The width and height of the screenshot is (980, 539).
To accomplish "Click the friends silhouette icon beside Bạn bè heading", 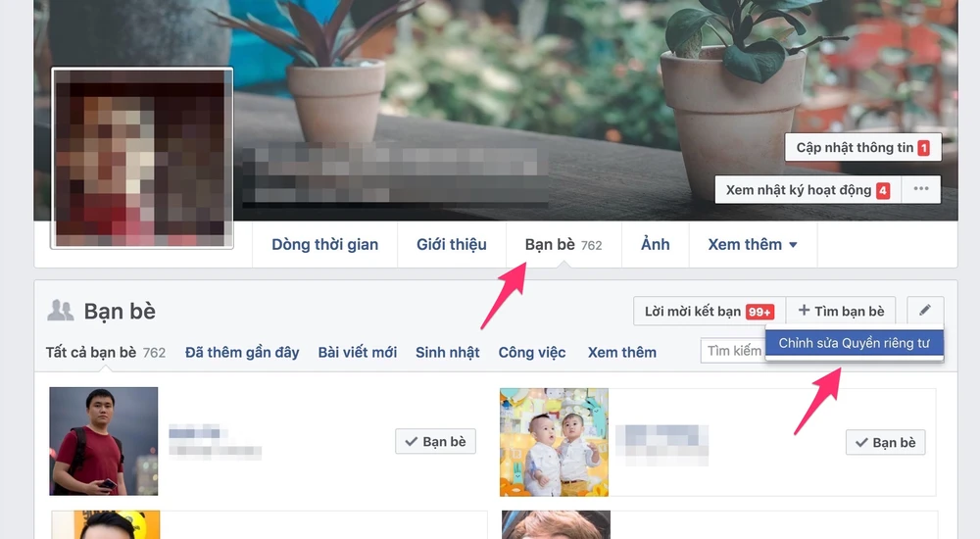I will (61, 312).
